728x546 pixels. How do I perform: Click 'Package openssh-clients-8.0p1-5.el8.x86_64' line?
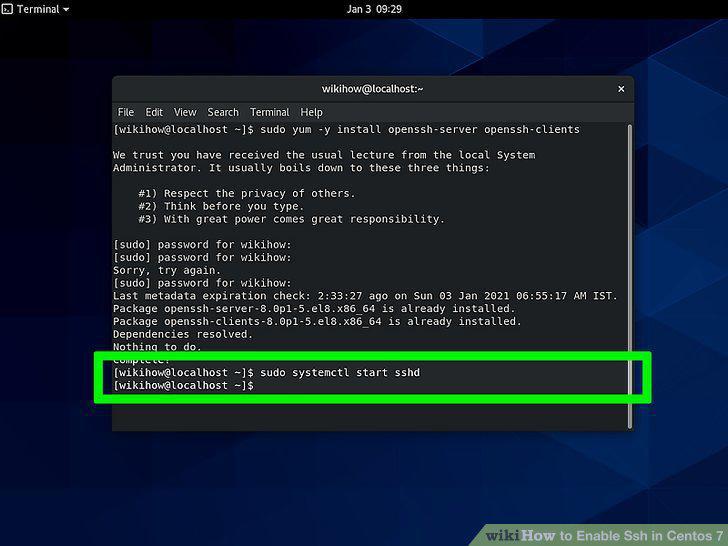pyautogui.click(x=317, y=321)
